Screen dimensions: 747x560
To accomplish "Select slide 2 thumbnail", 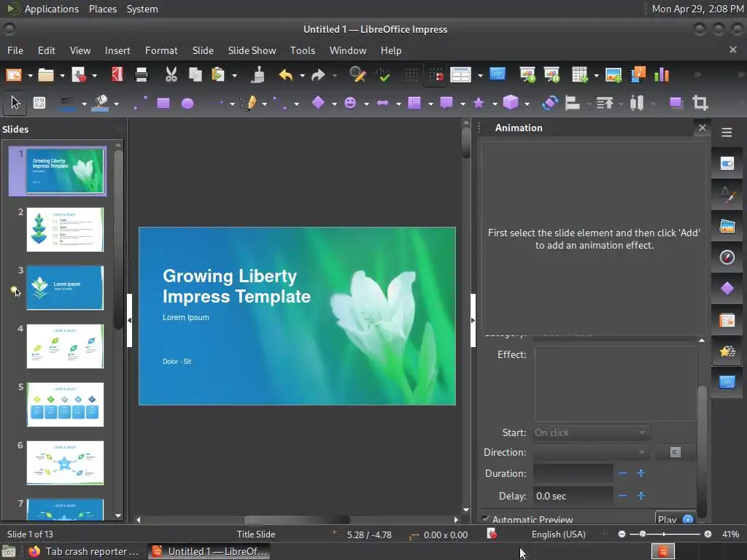I will point(65,230).
